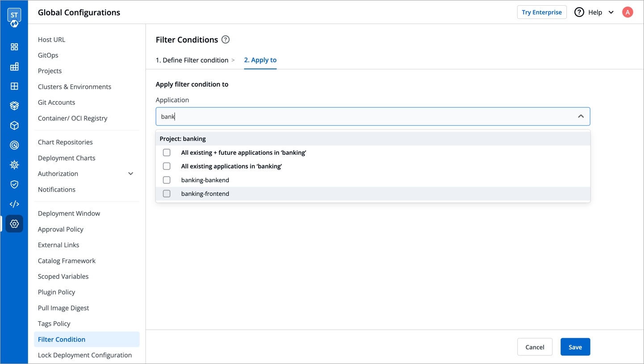This screenshot has width=644, height=364.
Task: Select the banking-frontend checkbox
Action: (x=167, y=194)
